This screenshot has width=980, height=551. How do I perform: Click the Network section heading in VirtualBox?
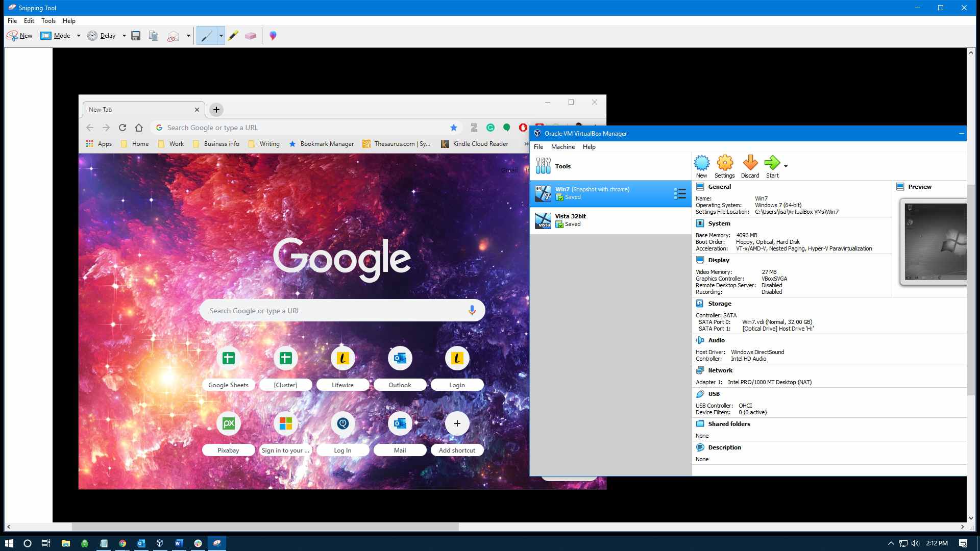coord(720,370)
